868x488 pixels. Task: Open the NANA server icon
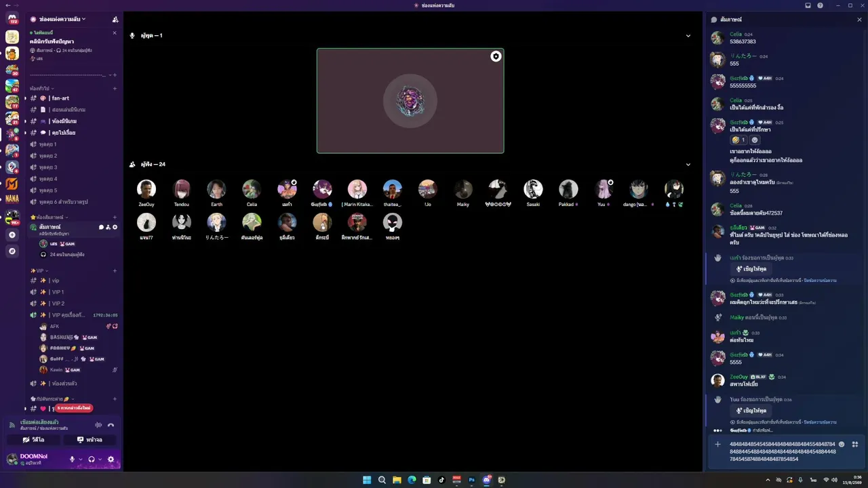point(12,199)
